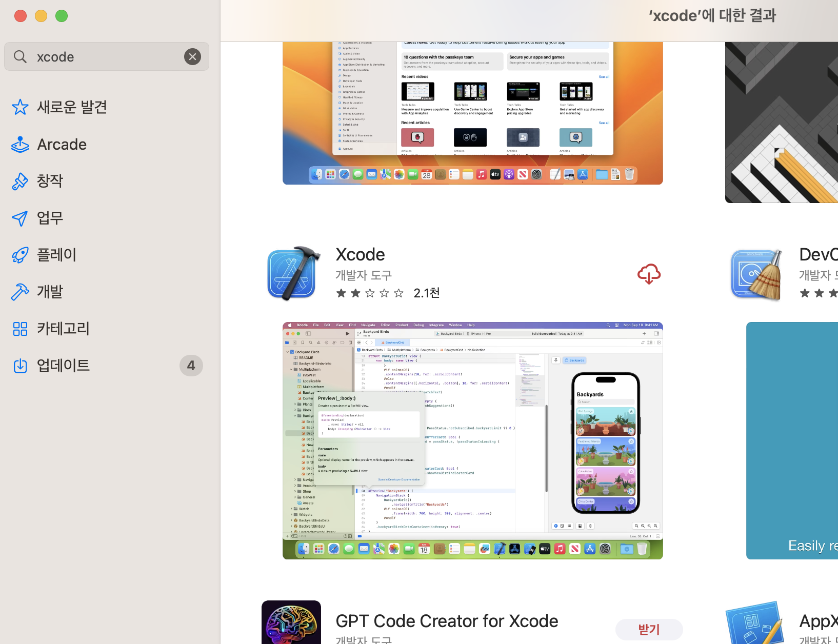Open the 개발 category
This screenshot has height=644, width=838.
50,292
